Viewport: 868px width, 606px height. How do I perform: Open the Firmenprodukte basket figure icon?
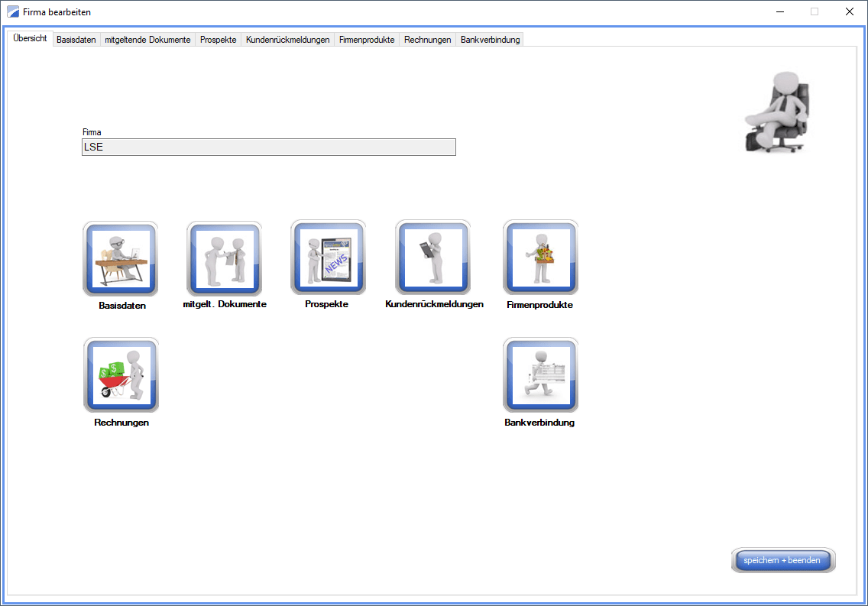click(541, 258)
